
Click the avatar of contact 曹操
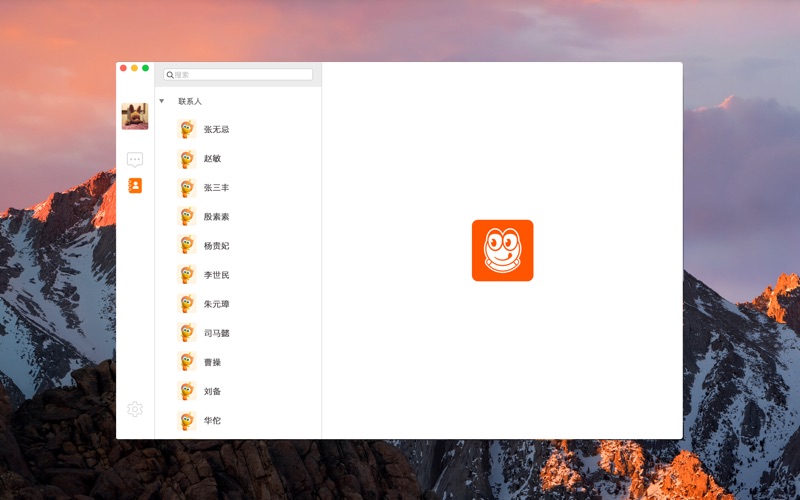click(x=187, y=362)
